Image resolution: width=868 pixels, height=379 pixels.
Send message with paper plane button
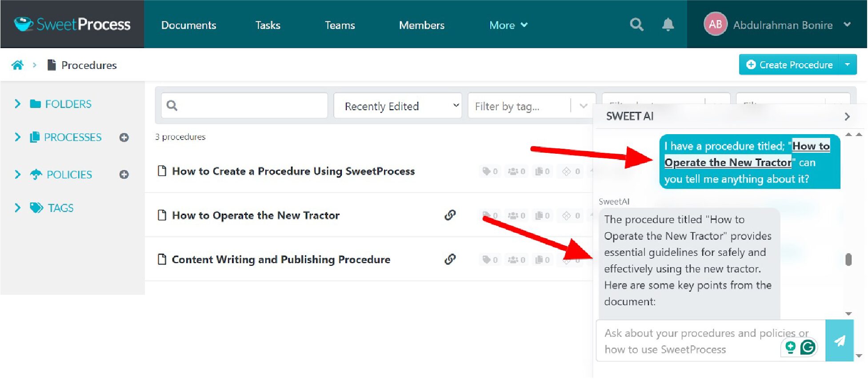click(x=839, y=341)
